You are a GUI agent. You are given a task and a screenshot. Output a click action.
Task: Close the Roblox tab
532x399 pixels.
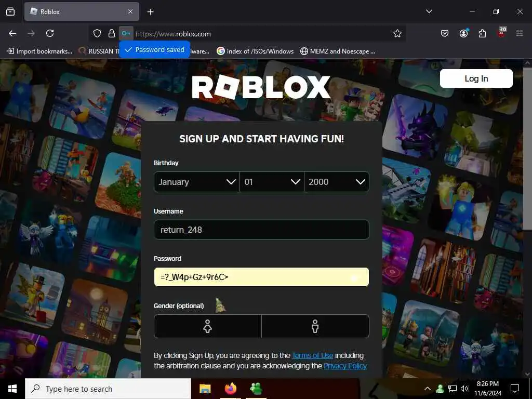pyautogui.click(x=130, y=11)
